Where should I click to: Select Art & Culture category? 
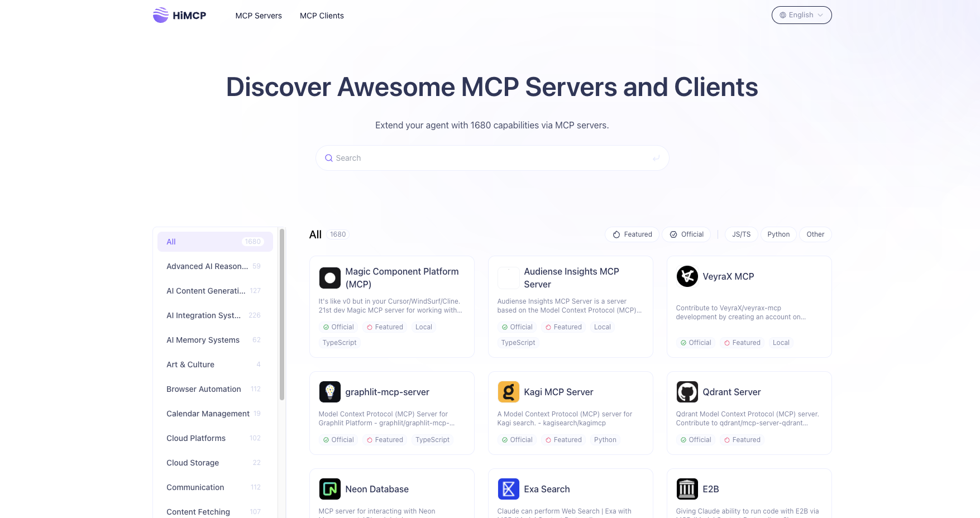click(x=215, y=364)
